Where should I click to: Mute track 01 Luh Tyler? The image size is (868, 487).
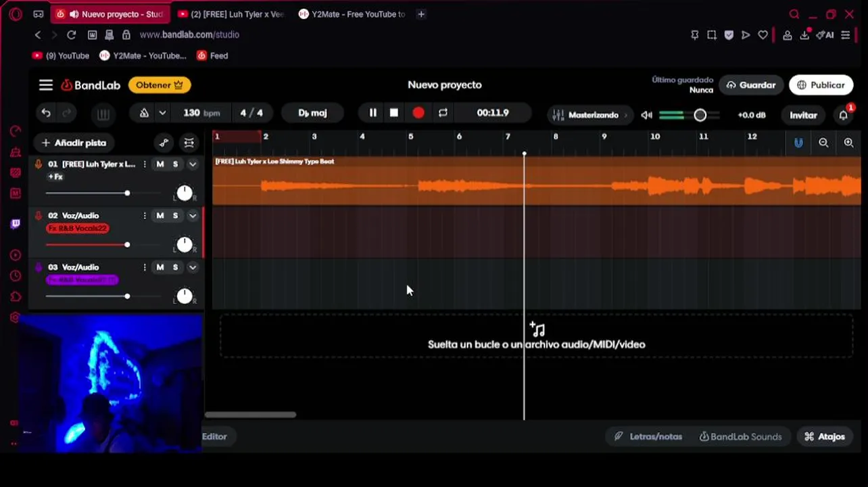(x=160, y=164)
